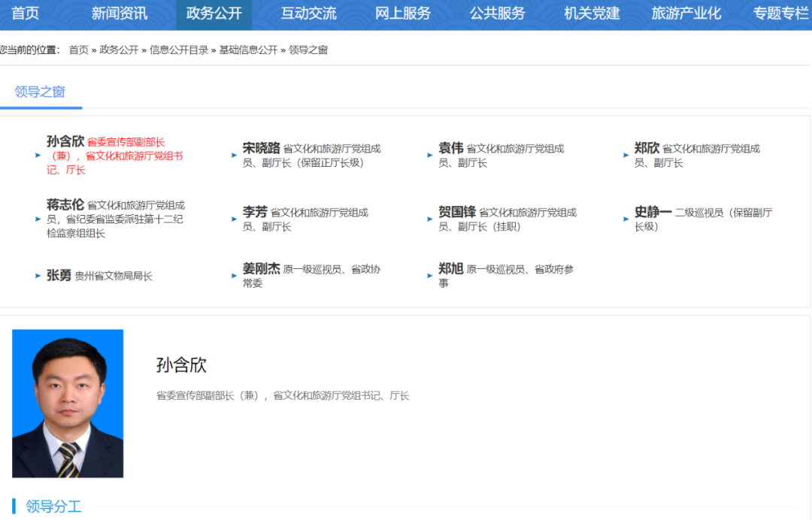Screen dimensions: 812x520
Task: Click the arrow bullet beside 贺国锋
Action: (x=430, y=219)
